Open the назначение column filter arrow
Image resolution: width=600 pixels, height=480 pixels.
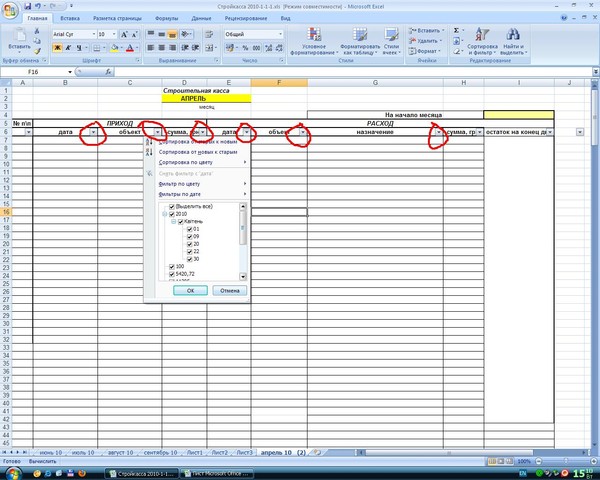point(439,132)
